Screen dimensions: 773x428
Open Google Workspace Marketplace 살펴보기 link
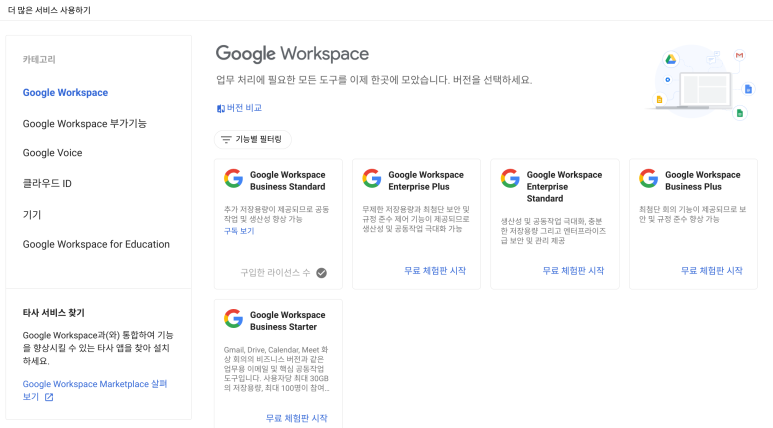[x=95, y=390]
